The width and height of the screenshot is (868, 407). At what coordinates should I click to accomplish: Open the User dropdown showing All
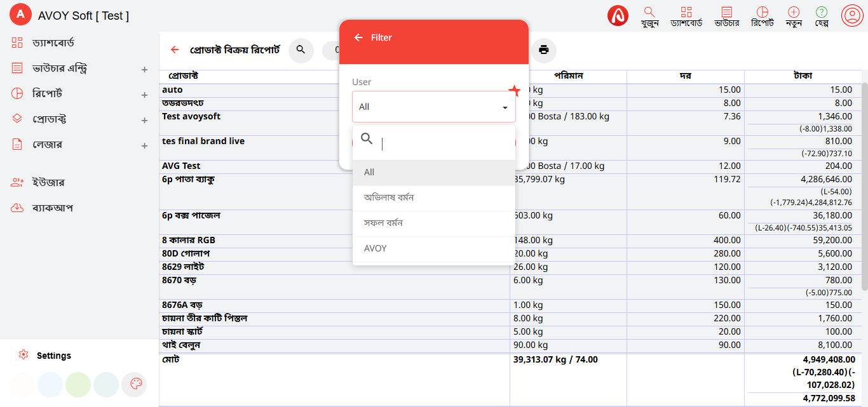point(434,107)
